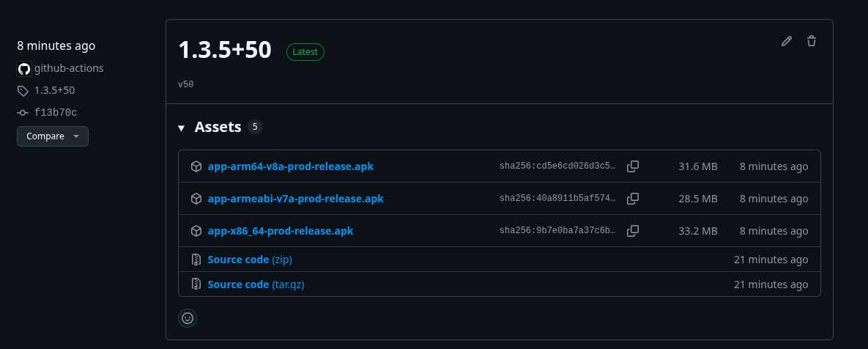Click the commit icon beside f13b70c
Viewport: 868px width, 349px height.
coord(23,112)
